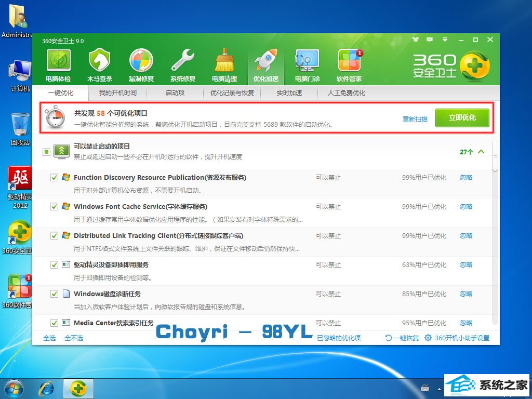The image size is (532, 399).
Task: Click the keyboard icon in system tray
Action: [425, 388]
